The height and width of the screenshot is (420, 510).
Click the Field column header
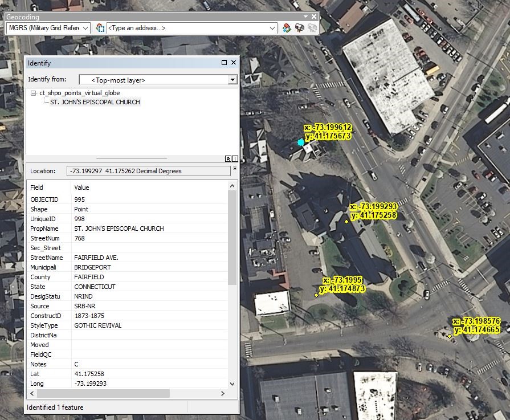37,187
